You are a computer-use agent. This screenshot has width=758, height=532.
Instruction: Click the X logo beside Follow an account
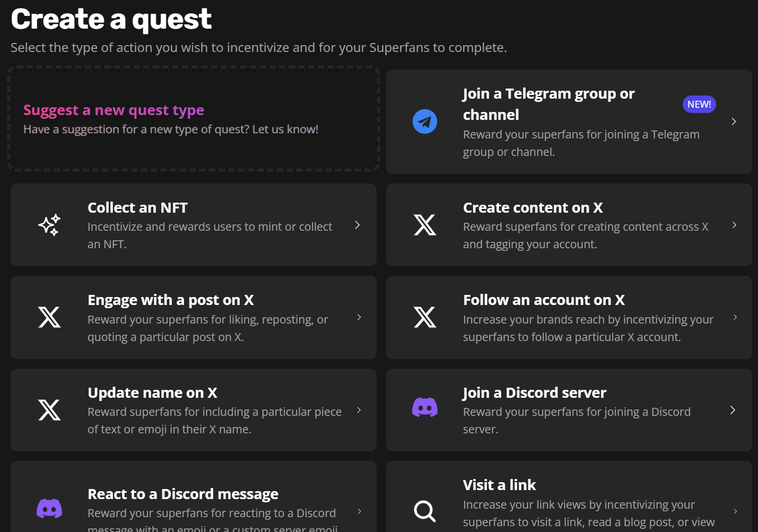pyautogui.click(x=425, y=317)
